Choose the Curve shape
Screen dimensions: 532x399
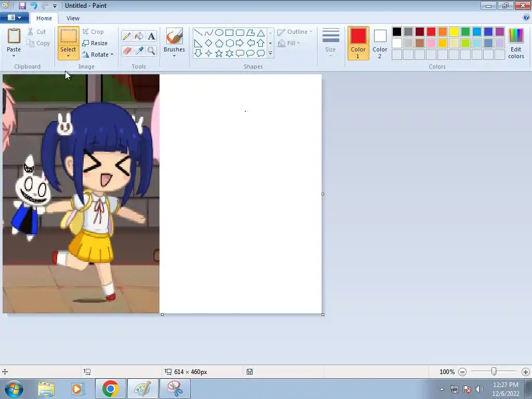(x=209, y=33)
